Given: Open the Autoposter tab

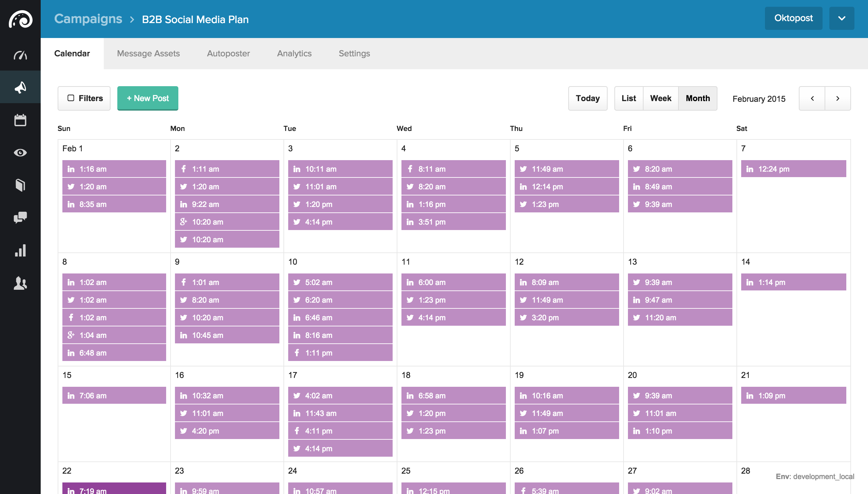Looking at the screenshot, I should [x=228, y=54].
